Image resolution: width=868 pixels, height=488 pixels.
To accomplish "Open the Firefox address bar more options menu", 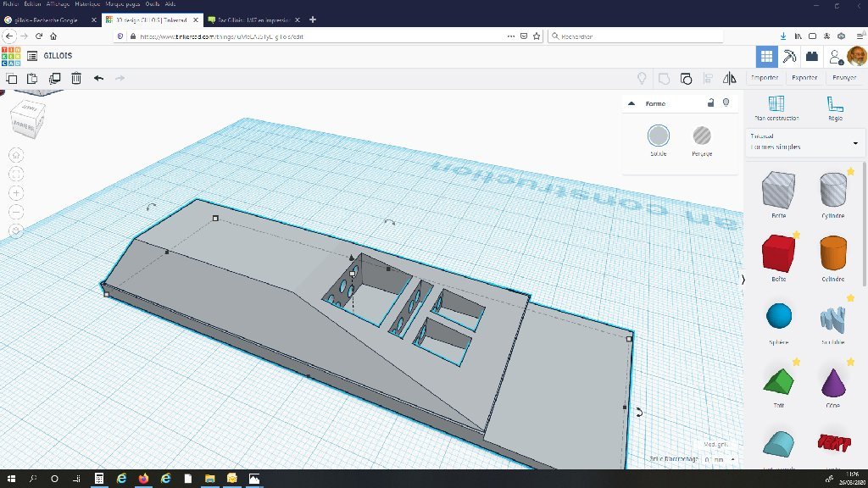I will 510,36.
